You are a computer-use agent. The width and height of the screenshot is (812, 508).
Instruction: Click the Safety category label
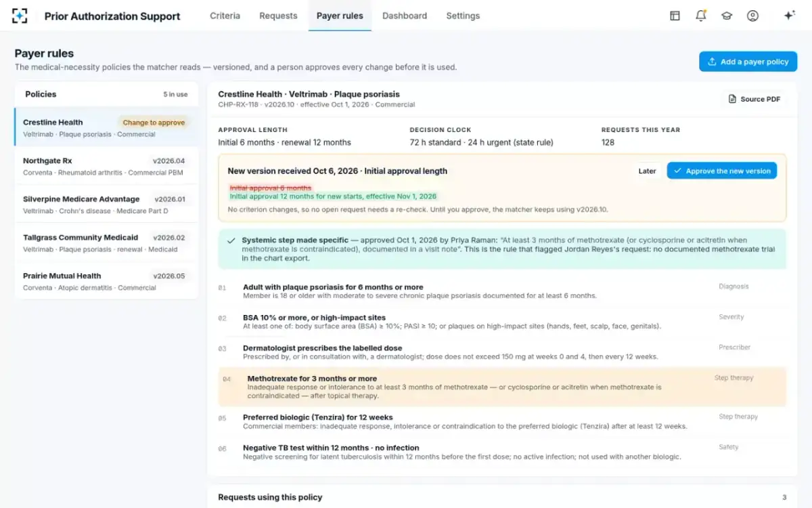coord(728,447)
